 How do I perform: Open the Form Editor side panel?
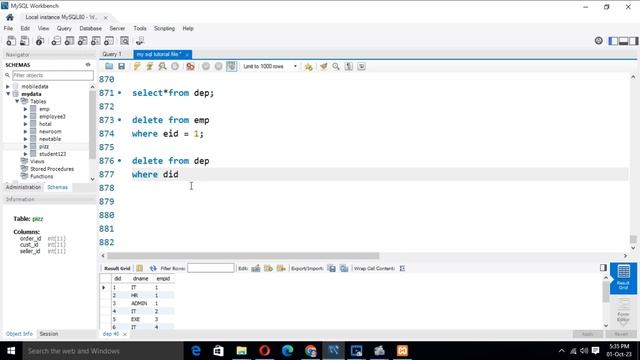pos(623,311)
